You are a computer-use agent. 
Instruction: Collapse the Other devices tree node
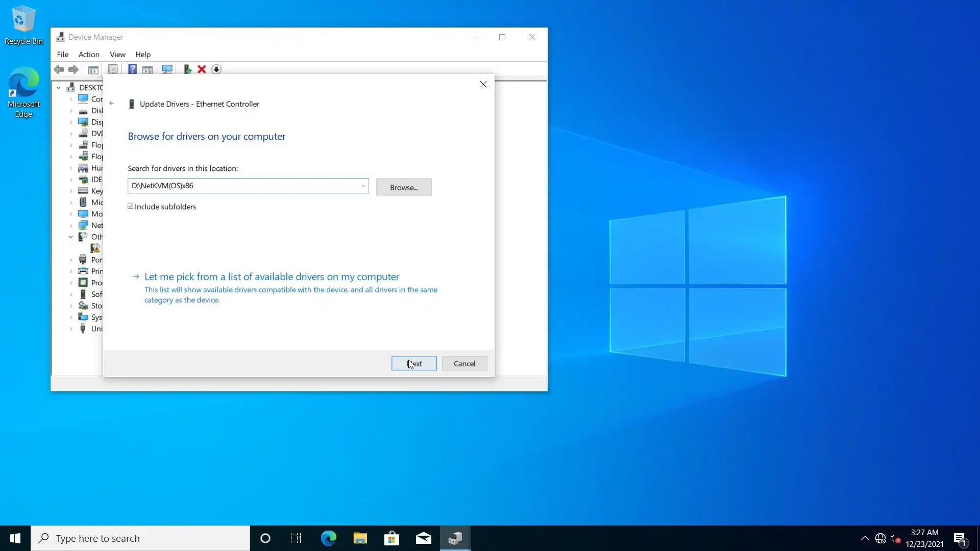coord(71,237)
